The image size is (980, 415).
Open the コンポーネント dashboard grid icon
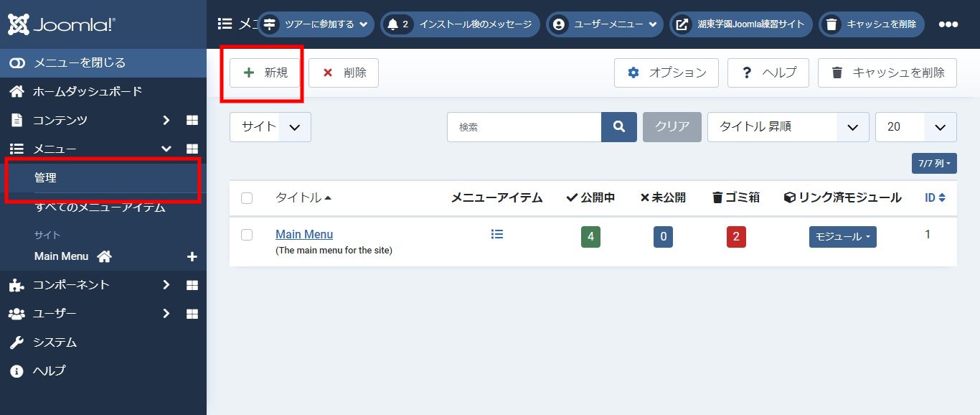tap(192, 285)
